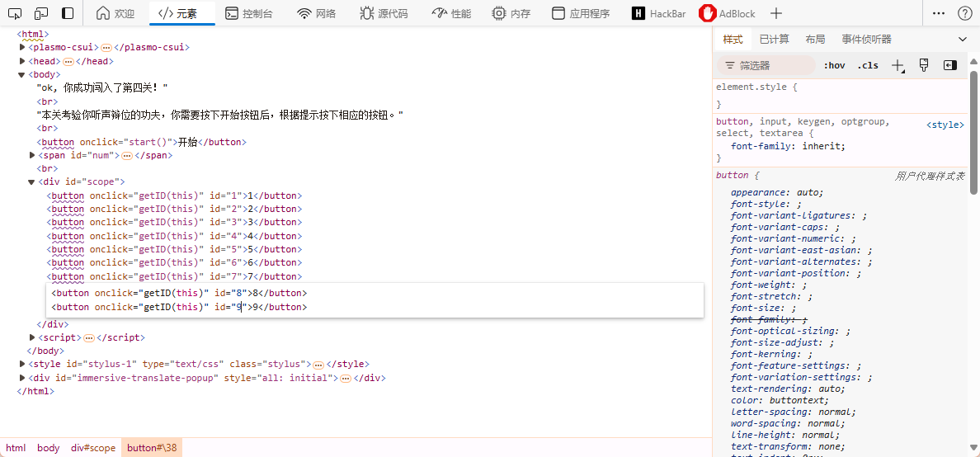Viewport: 980px width, 457px height.
Task: Click the new style rule plus icon
Action: point(898,65)
